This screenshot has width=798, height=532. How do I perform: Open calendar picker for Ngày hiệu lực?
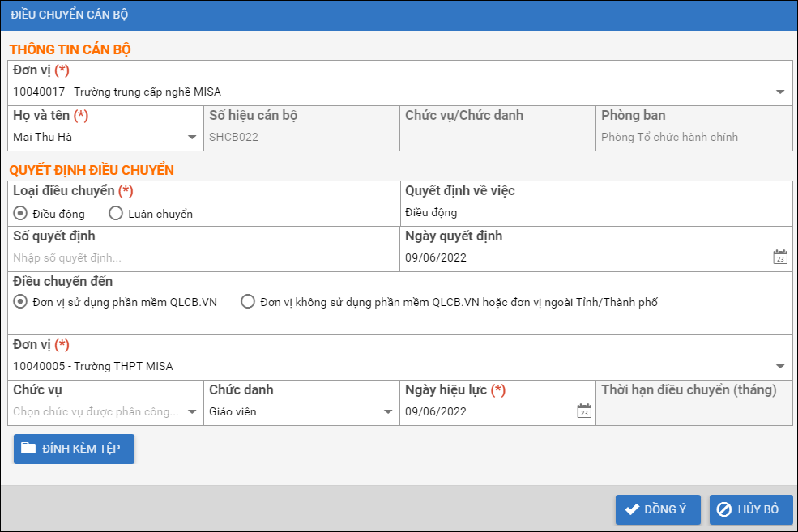583,411
